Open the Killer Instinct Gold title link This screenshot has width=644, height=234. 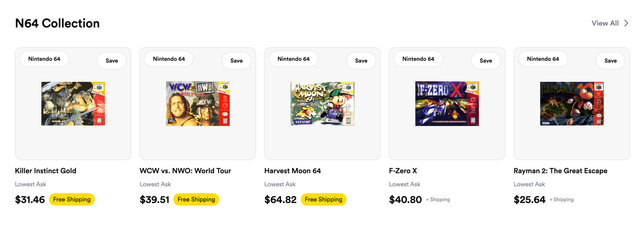coord(46,171)
